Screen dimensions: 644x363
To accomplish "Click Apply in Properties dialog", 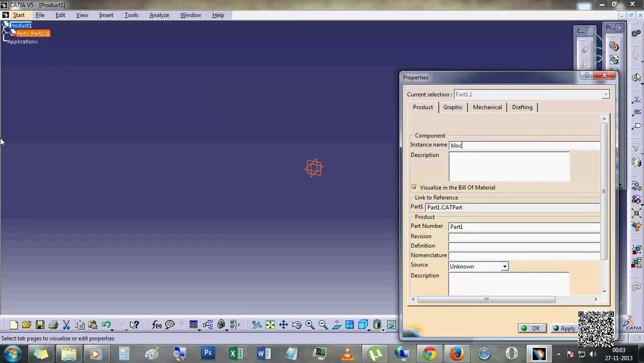I will click(x=564, y=329).
